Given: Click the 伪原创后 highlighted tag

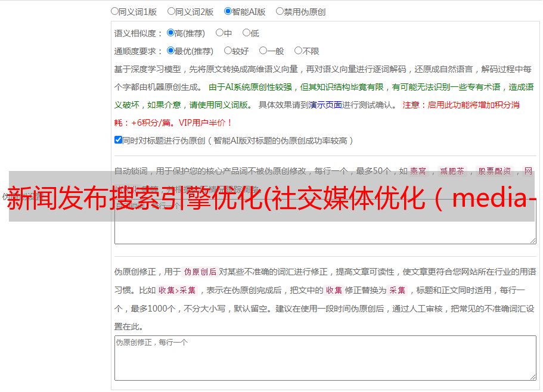Looking at the screenshot, I should pyautogui.click(x=200, y=272).
